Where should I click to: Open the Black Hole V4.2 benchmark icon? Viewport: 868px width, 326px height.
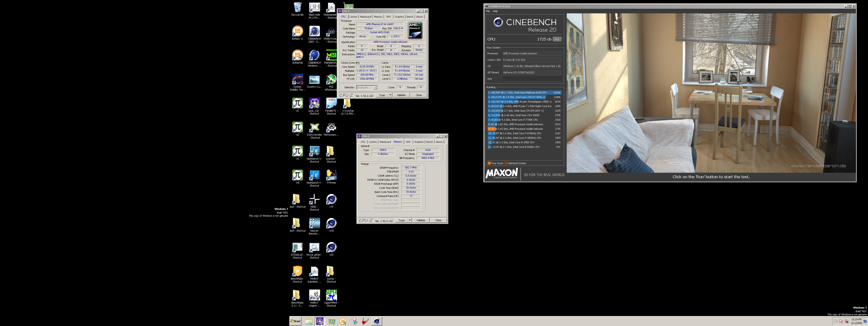(x=314, y=10)
